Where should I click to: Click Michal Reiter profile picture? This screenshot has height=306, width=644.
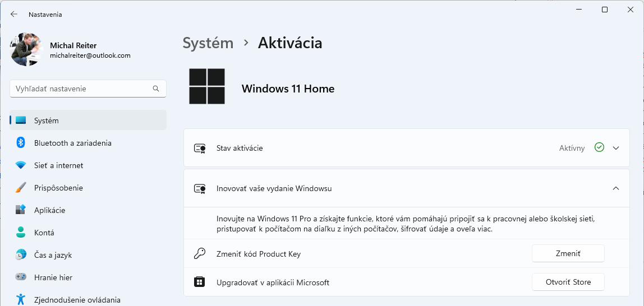(x=26, y=49)
